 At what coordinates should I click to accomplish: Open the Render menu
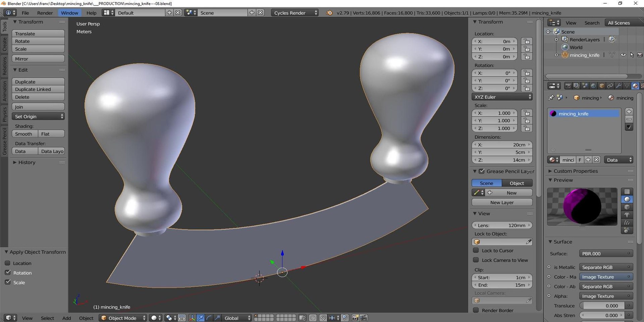[x=45, y=13]
